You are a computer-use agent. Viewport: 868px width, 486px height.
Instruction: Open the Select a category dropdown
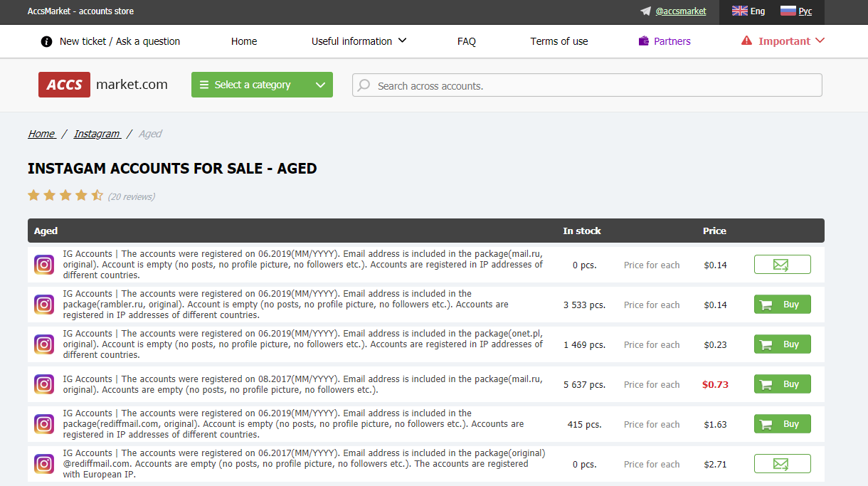tap(262, 85)
